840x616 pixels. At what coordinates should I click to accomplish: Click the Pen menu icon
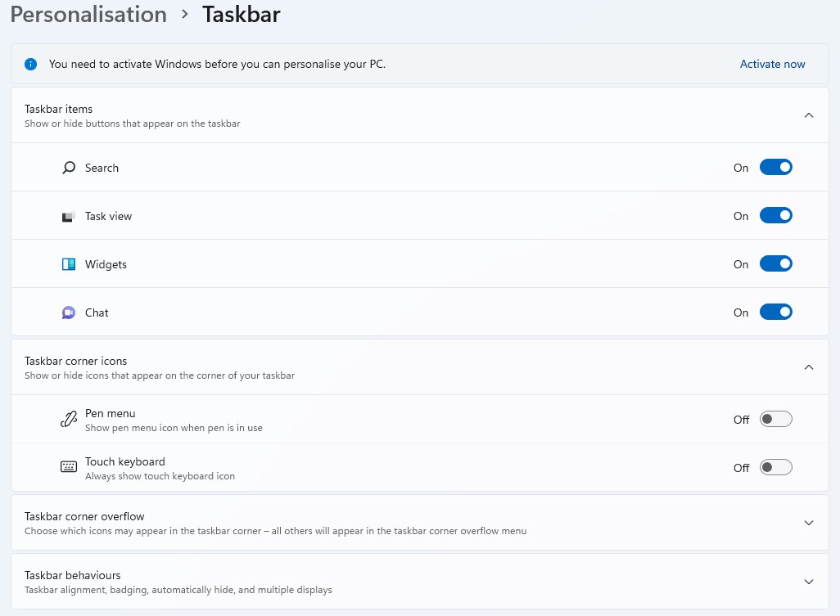click(x=69, y=420)
